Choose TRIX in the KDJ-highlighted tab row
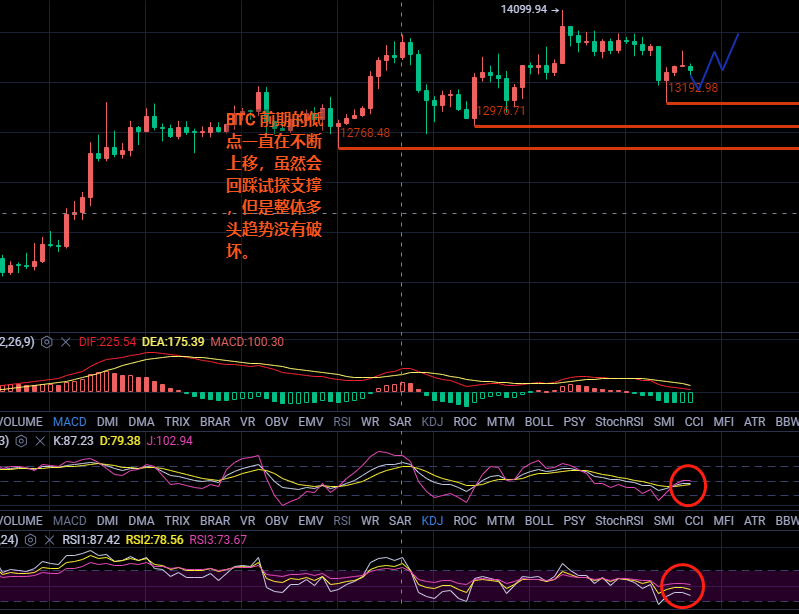Screen dimensions: 799x614 [177, 521]
